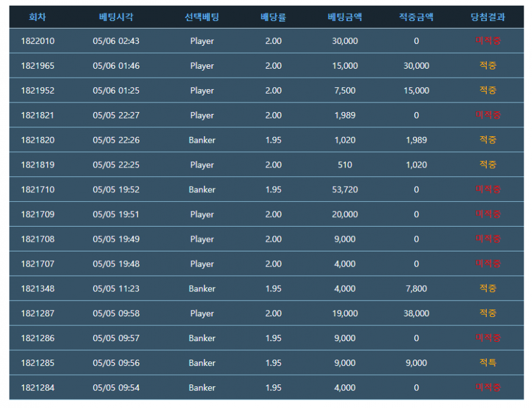The image size is (532, 408).
Task: Click odds 1.95 in row 1821710
Action: pos(273,190)
